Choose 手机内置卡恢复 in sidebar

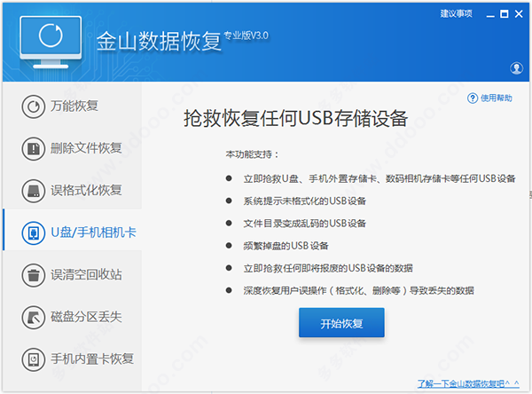[92, 359]
